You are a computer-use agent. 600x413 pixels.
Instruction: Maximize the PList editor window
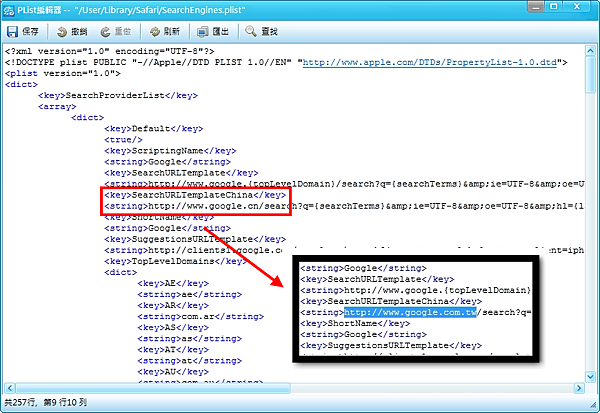[x=553, y=7]
